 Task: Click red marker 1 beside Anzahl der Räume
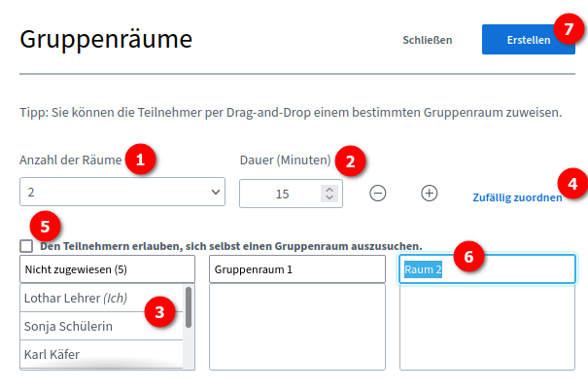pos(143,159)
